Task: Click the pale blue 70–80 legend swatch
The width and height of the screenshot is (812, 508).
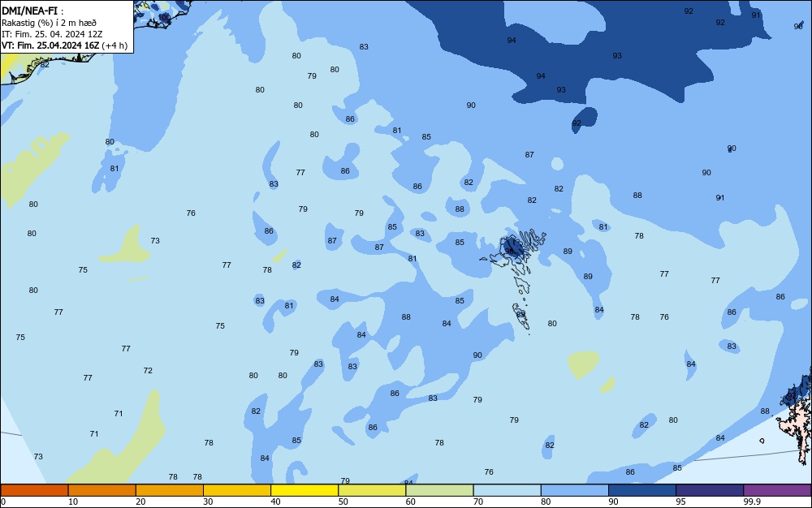Action: click(x=507, y=490)
